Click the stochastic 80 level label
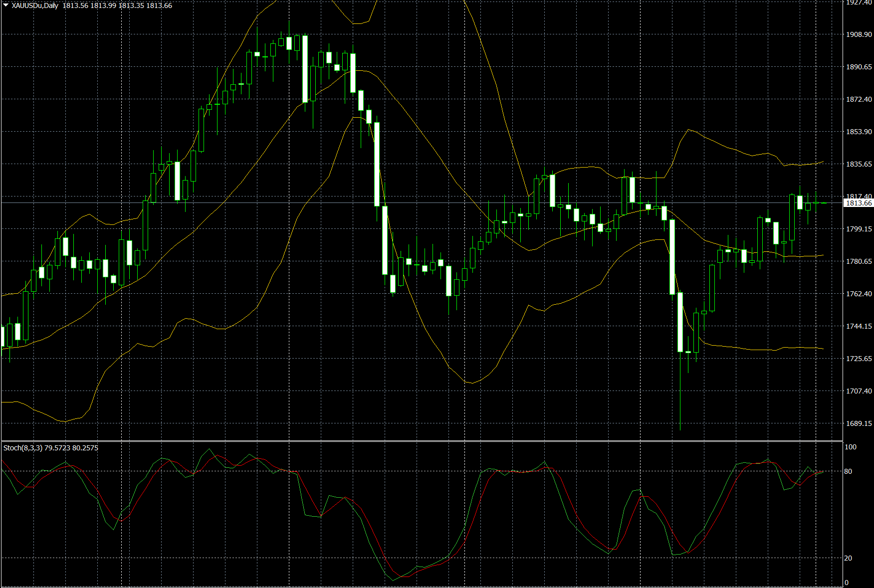The image size is (874, 588). [848, 471]
